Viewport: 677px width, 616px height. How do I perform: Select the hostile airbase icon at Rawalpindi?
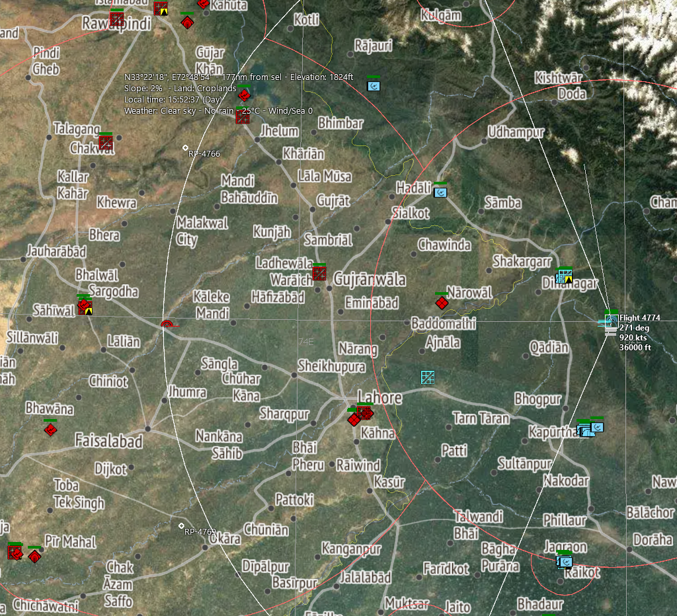pos(117,19)
